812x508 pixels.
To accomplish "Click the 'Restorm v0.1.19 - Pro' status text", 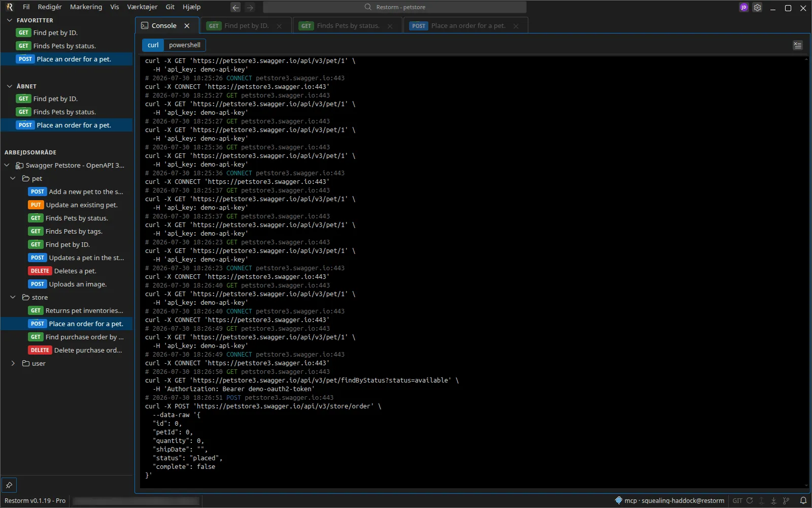I will (x=35, y=500).
